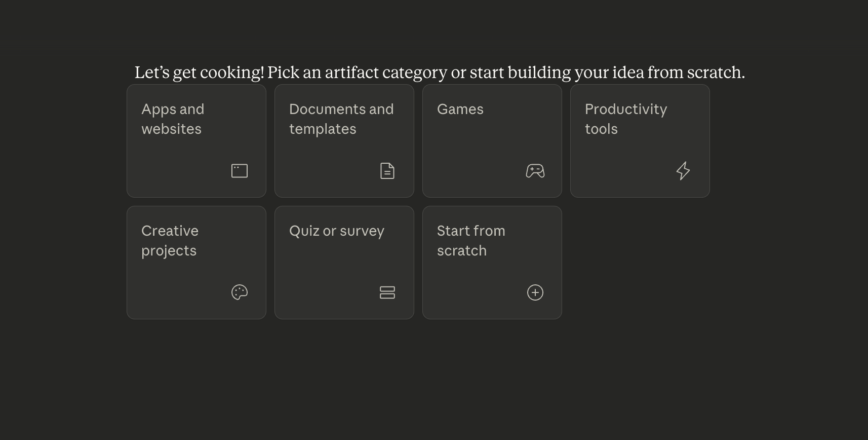This screenshot has width=868, height=440.
Task: Click the 'Apps and websites' label text
Action: point(173,119)
